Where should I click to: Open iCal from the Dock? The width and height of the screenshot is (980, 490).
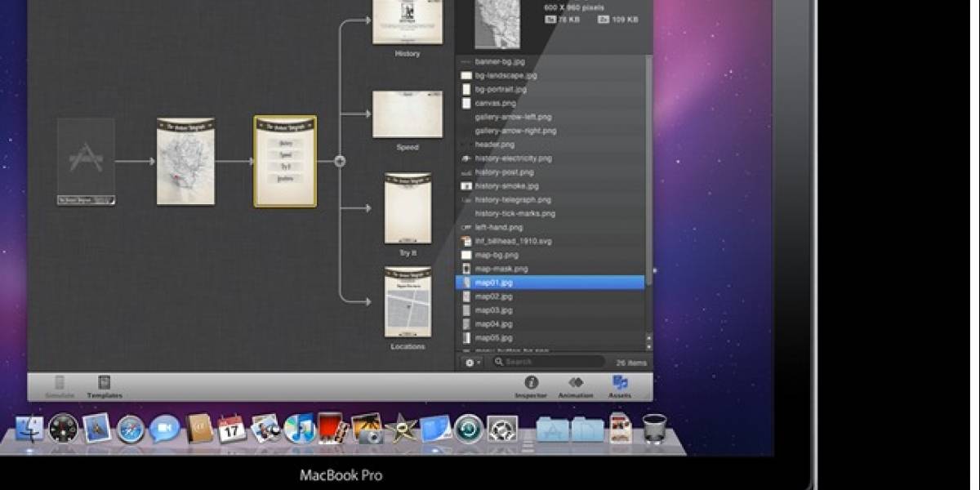tap(232, 429)
